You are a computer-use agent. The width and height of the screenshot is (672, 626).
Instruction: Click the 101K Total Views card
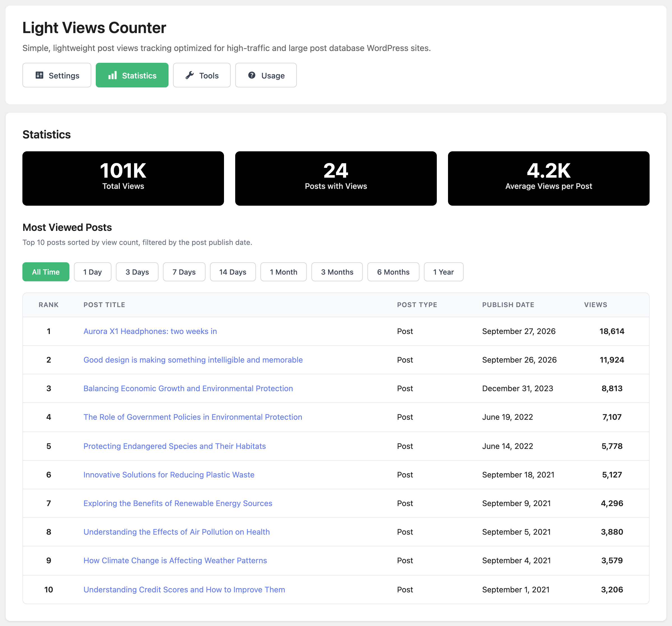(x=123, y=178)
